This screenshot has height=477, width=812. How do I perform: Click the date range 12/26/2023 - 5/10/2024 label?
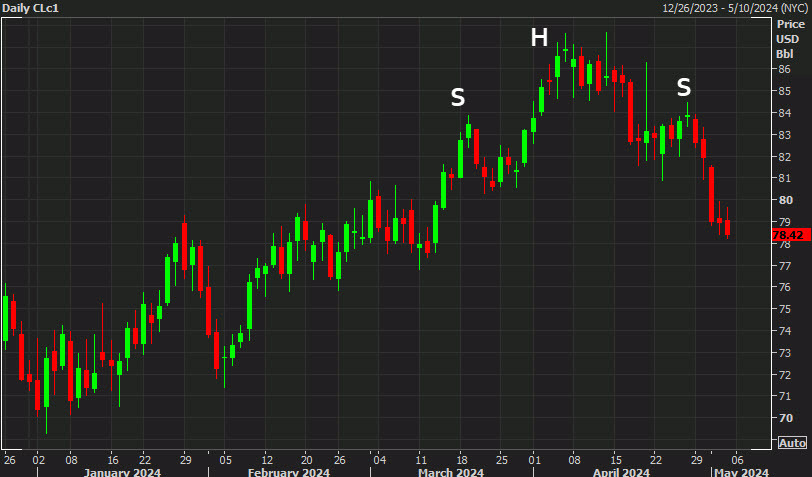point(736,8)
